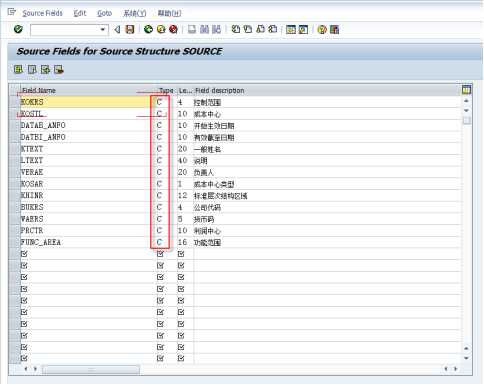Click the Save diskette icon
The image size is (484, 385).
(x=130, y=29)
